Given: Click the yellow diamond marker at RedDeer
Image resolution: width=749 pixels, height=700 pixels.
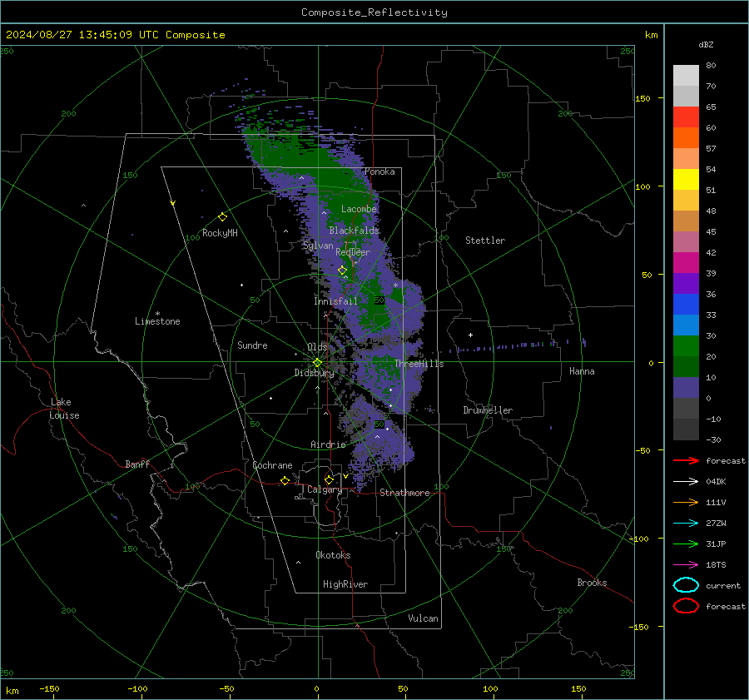Looking at the screenshot, I should pos(342,271).
